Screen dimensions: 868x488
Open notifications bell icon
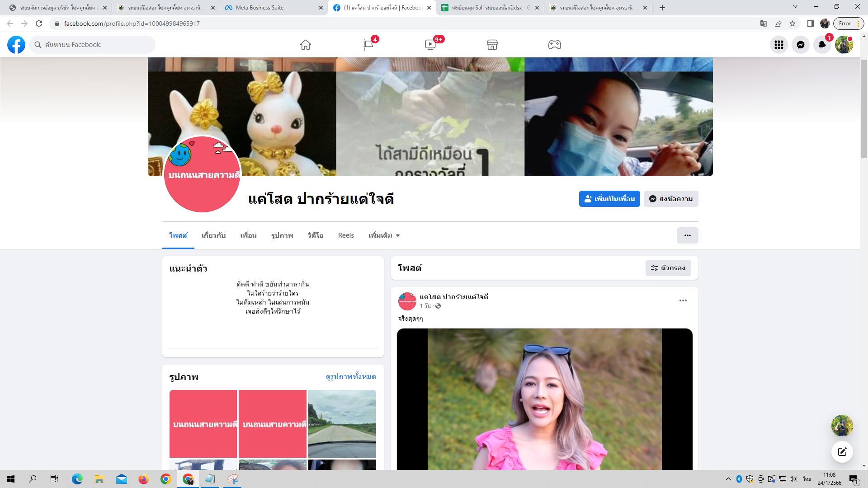822,45
